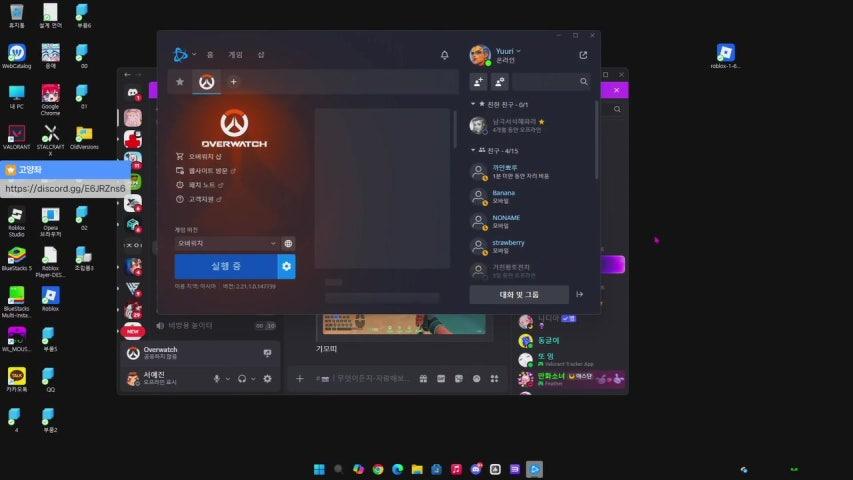Open notifications bell in Battle.net
Image resolution: width=853 pixels, height=480 pixels.
[444, 55]
